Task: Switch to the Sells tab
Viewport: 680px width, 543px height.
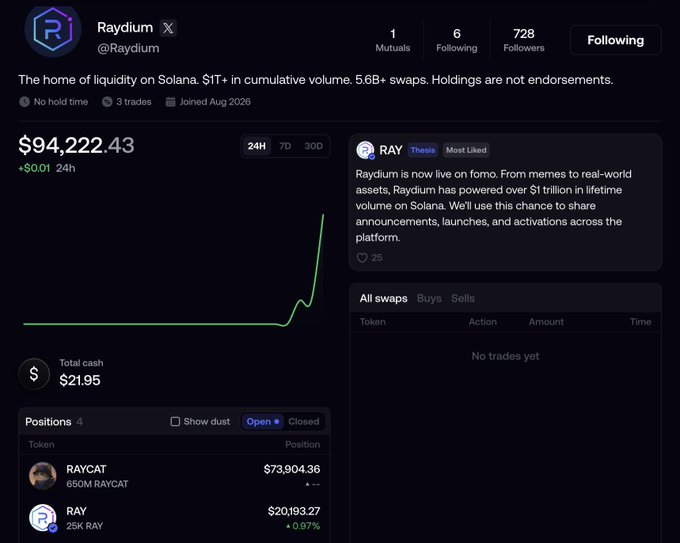Action: tap(463, 298)
